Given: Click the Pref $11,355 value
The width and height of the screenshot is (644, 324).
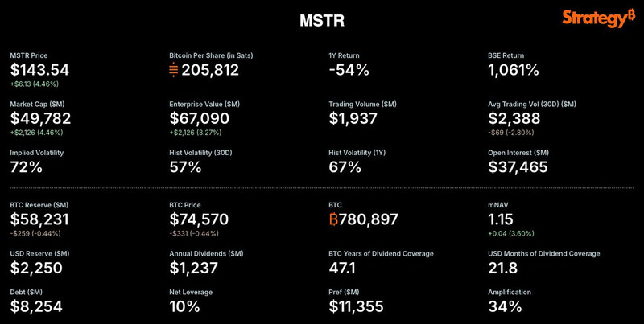Looking at the screenshot, I should [x=357, y=306].
